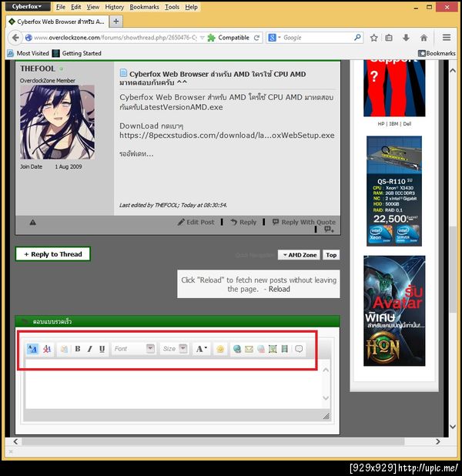Click the site identity globe icon
The height and width of the screenshot is (476, 462).
(28, 38)
